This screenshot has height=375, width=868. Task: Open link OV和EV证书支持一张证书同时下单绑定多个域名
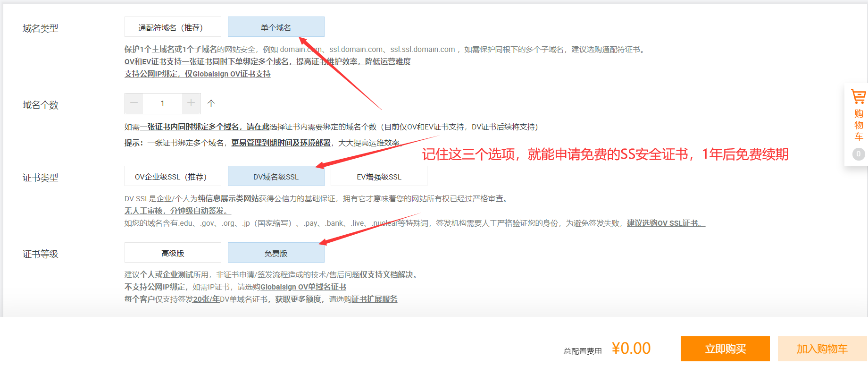pyautogui.click(x=267, y=61)
